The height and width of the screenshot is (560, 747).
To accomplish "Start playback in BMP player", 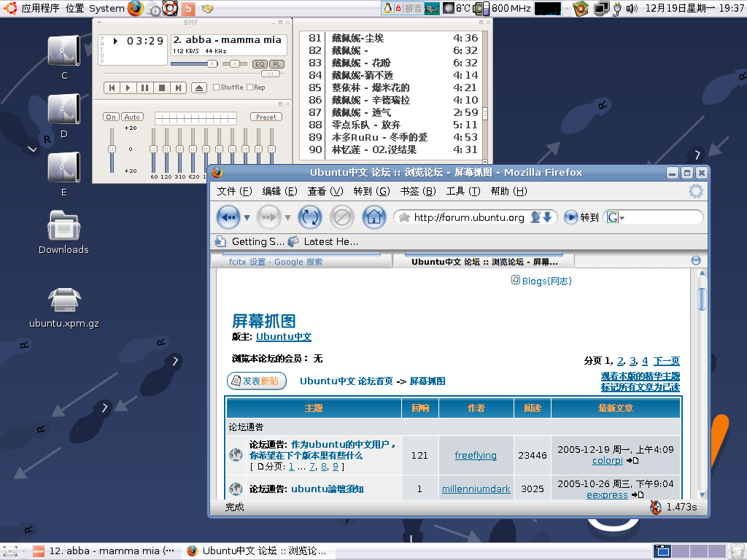I will (x=128, y=87).
